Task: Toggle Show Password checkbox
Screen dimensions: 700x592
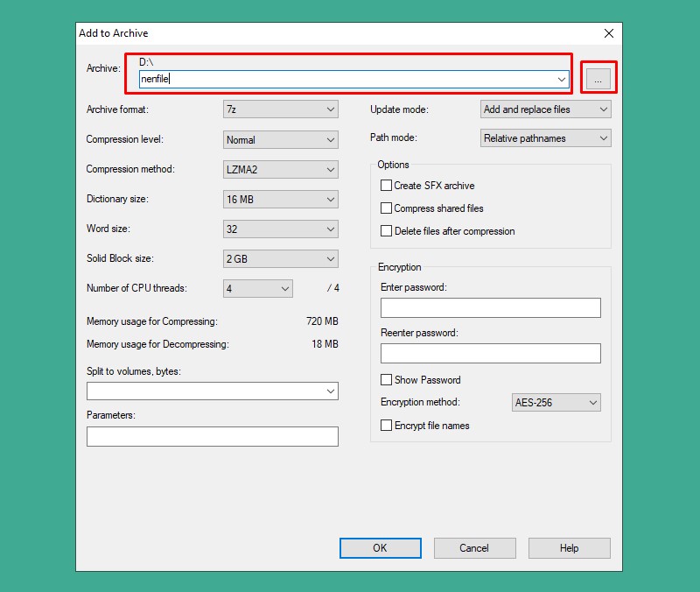Action: tap(386, 380)
